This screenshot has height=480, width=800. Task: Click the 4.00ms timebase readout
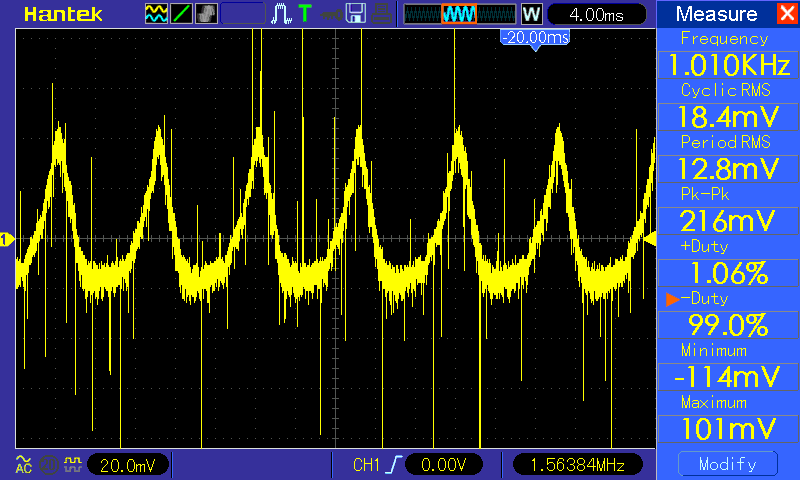pyautogui.click(x=596, y=14)
